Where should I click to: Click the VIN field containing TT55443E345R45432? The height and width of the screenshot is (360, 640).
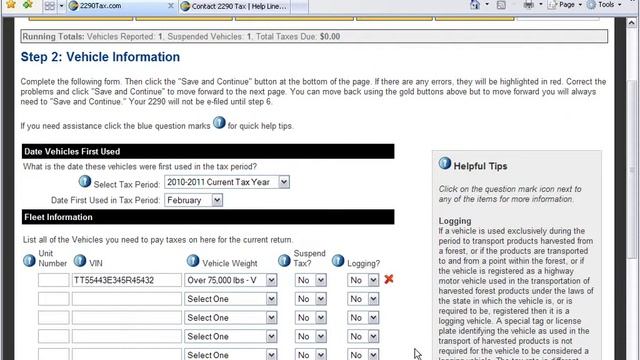[x=127, y=280]
